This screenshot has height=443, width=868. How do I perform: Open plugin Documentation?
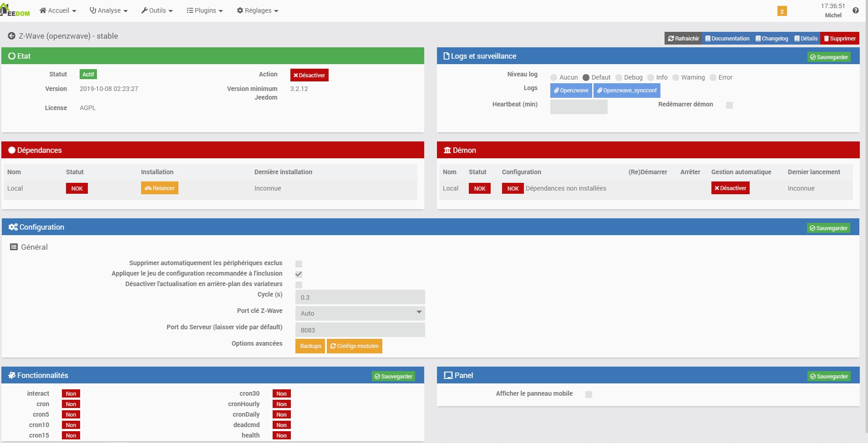tap(727, 39)
